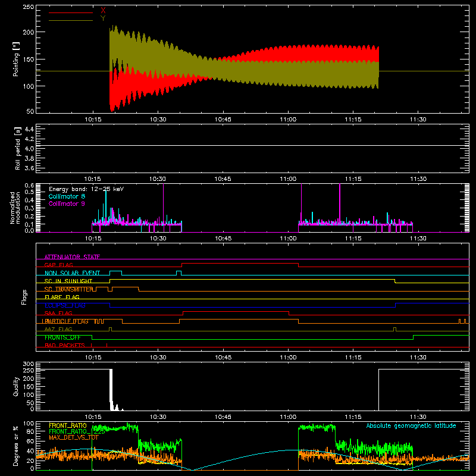Click the Roll period axis title
Image resolution: width=476 pixels, height=476 pixels.
pyautogui.click(x=18, y=148)
